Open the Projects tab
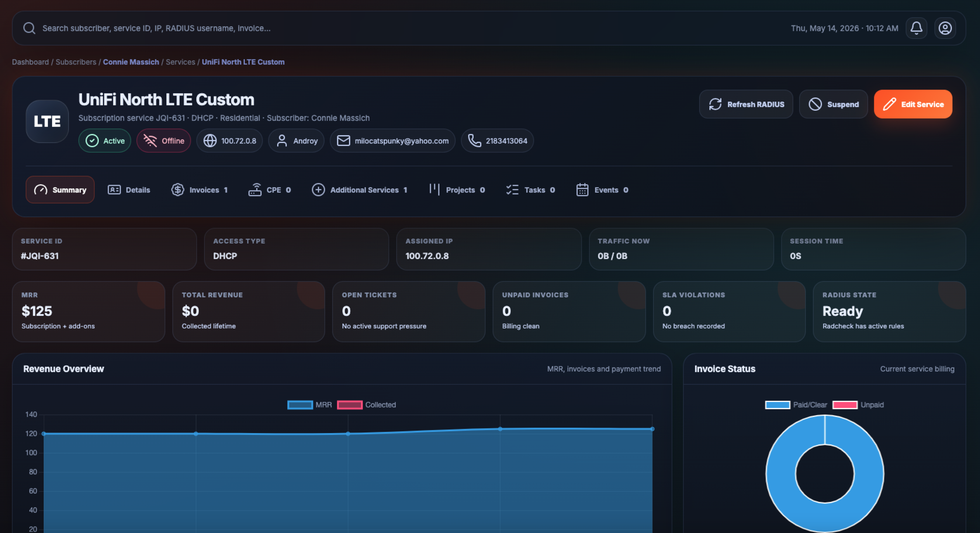The height and width of the screenshot is (533, 980). click(x=456, y=190)
